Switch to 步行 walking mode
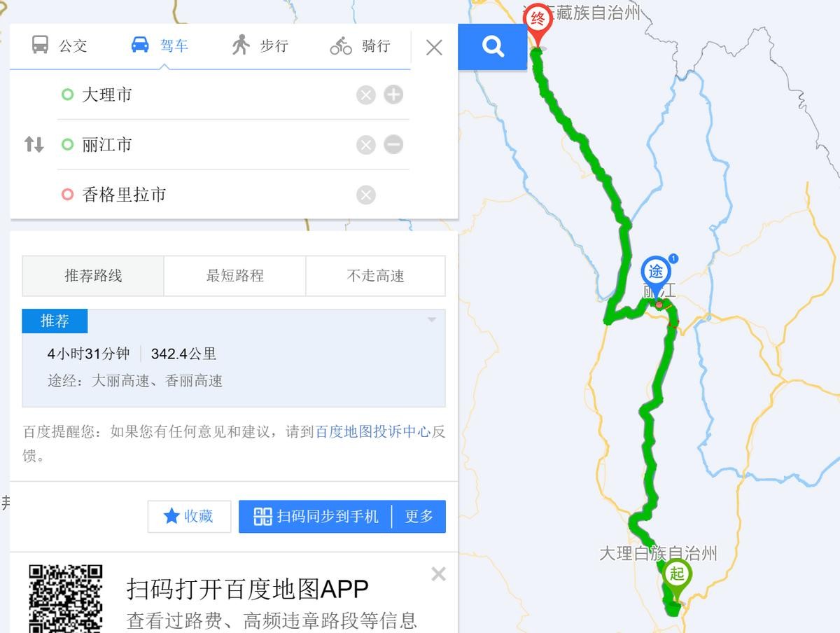840x633 pixels. point(260,46)
